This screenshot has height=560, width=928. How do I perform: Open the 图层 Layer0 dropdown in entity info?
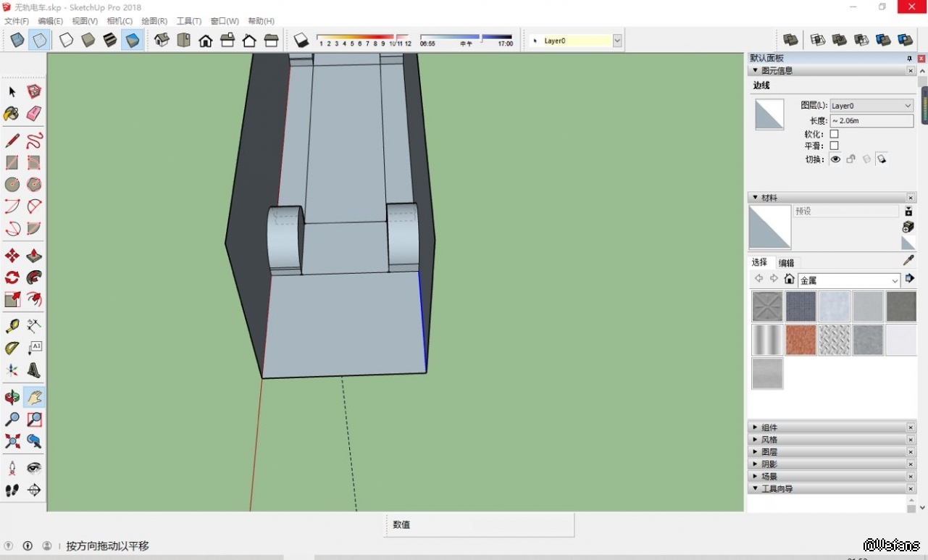(x=871, y=106)
